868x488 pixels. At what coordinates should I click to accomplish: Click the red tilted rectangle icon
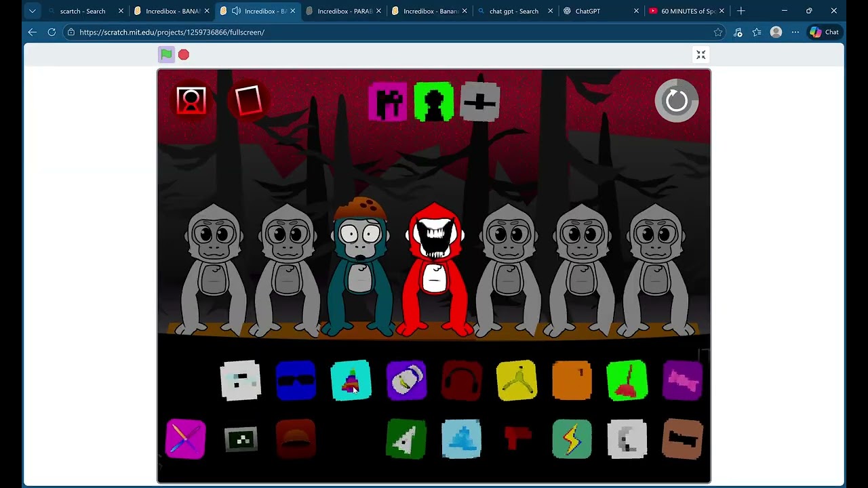click(248, 100)
